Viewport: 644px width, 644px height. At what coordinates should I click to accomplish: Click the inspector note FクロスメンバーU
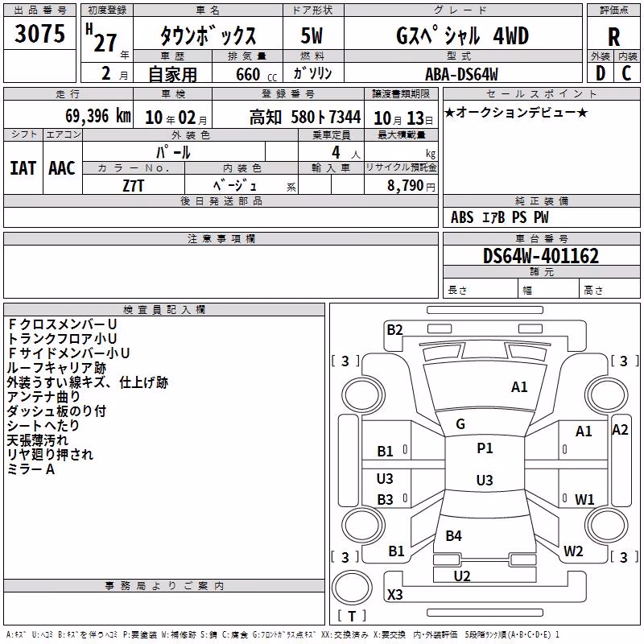click(62, 324)
